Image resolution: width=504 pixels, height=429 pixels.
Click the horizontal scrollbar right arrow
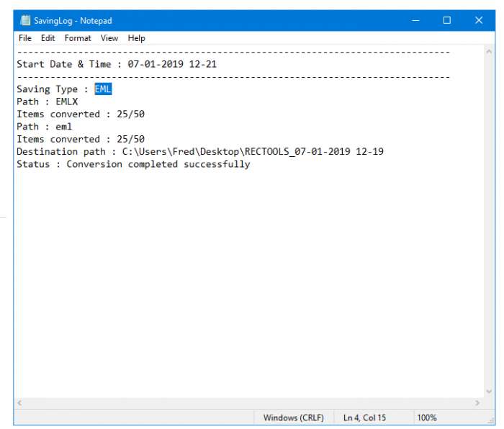point(477,403)
